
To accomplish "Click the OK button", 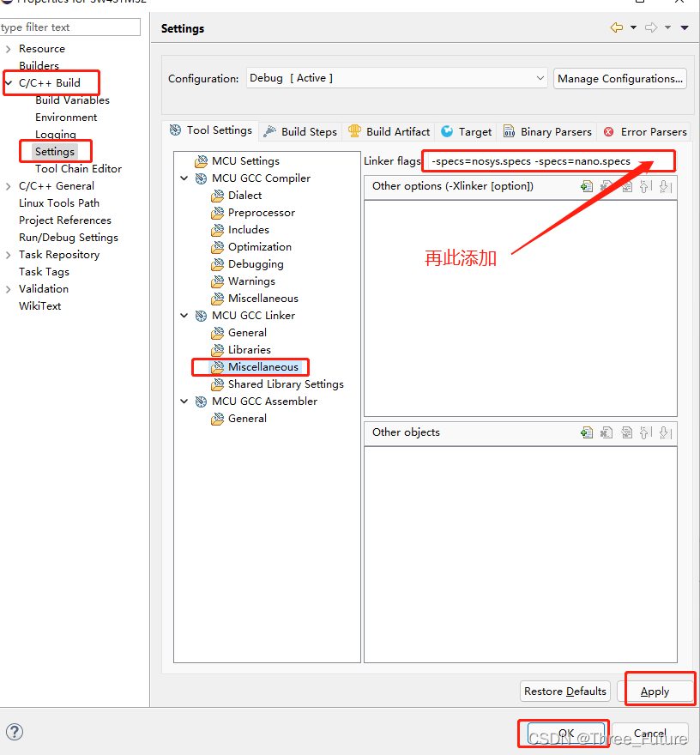I will 565,734.
